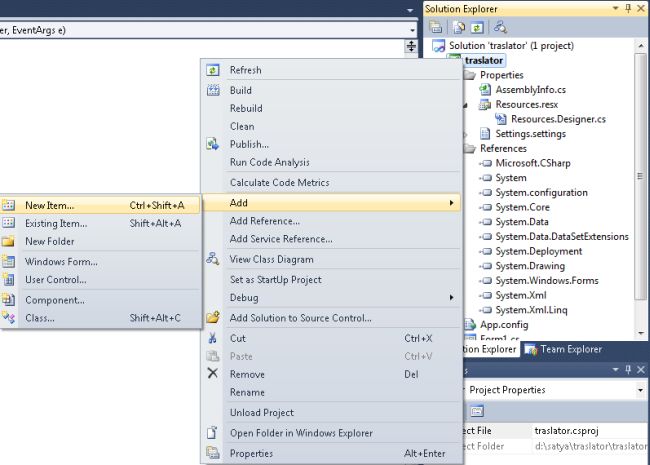The width and height of the screenshot is (650, 465).
Task: Choose Existing Item from Add submenu
Action: pyautogui.click(x=100, y=223)
